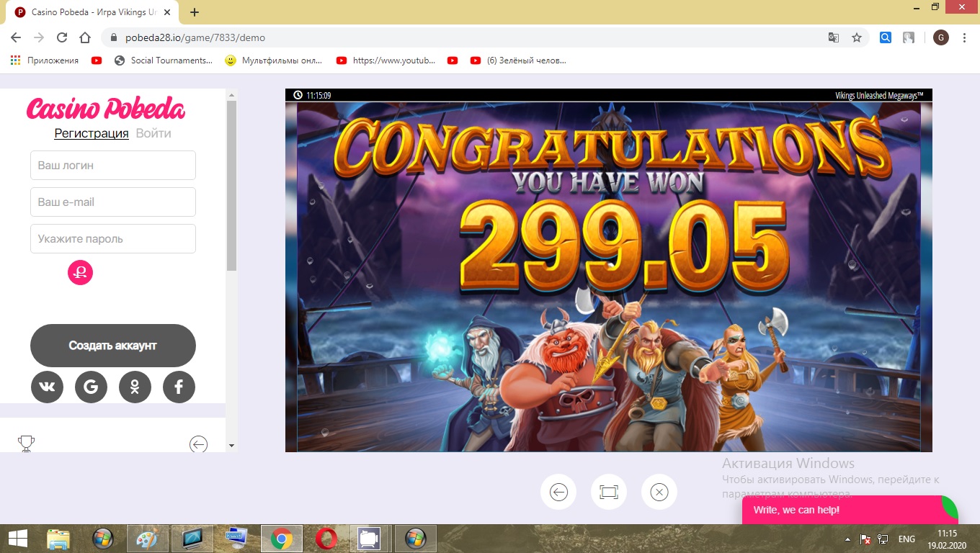Click the Casino Pobeda logo
The width and height of the screenshot is (980, 553).
click(106, 109)
